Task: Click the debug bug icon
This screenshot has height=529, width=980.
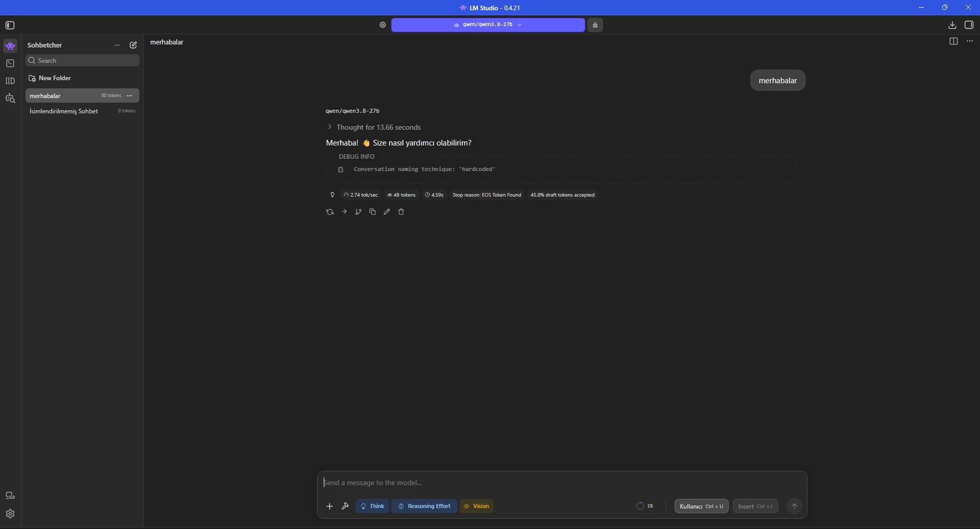Action: [341, 170]
